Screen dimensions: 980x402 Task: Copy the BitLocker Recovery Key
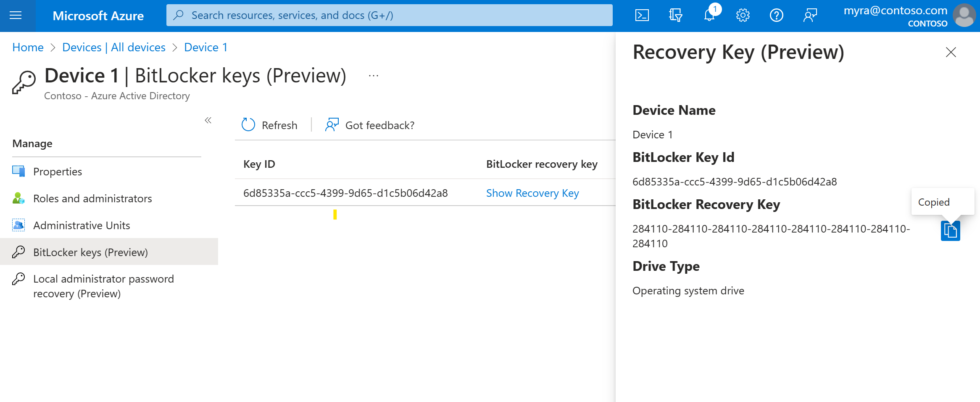tap(950, 231)
